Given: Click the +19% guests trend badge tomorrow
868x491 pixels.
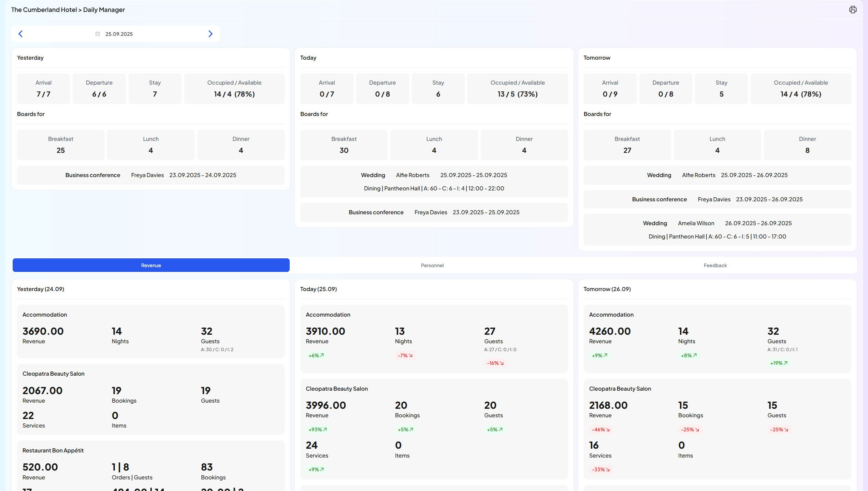Looking at the screenshot, I should point(779,363).
